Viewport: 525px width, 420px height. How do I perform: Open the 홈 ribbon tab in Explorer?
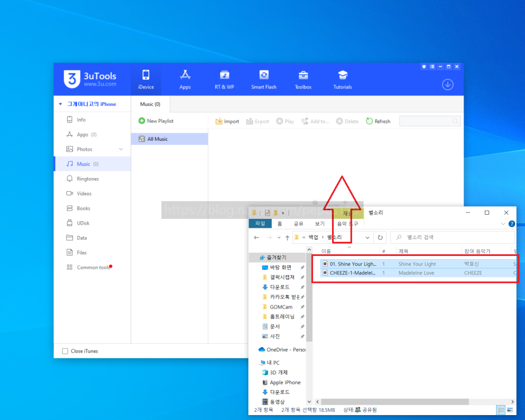pyautogui.click(x=280, y=223)
